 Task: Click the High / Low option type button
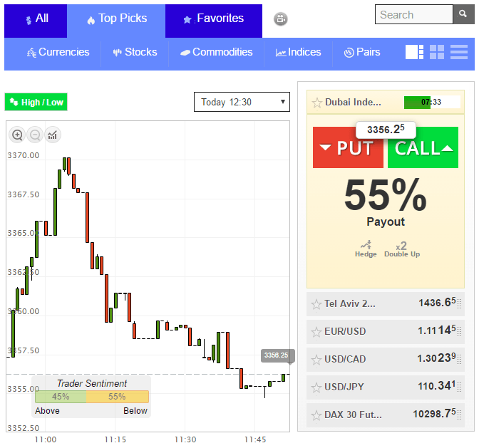[36, 102]
